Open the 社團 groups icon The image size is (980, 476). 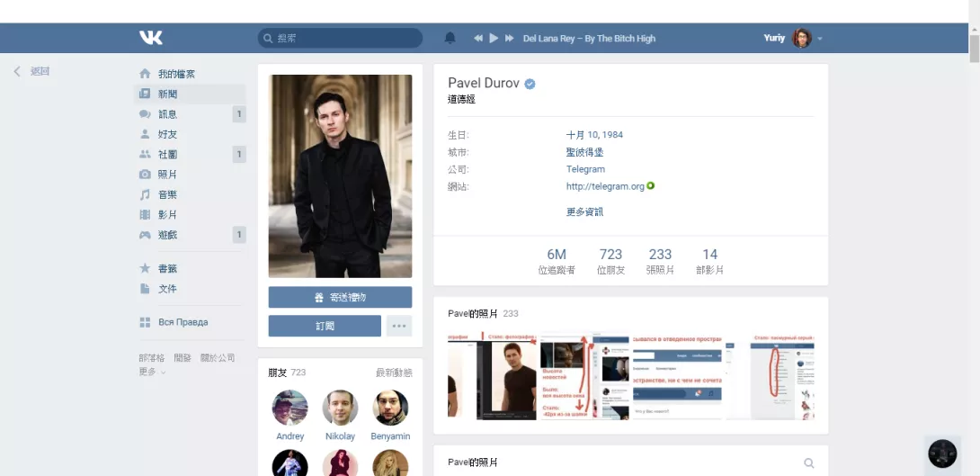click(x=145, y=154)
